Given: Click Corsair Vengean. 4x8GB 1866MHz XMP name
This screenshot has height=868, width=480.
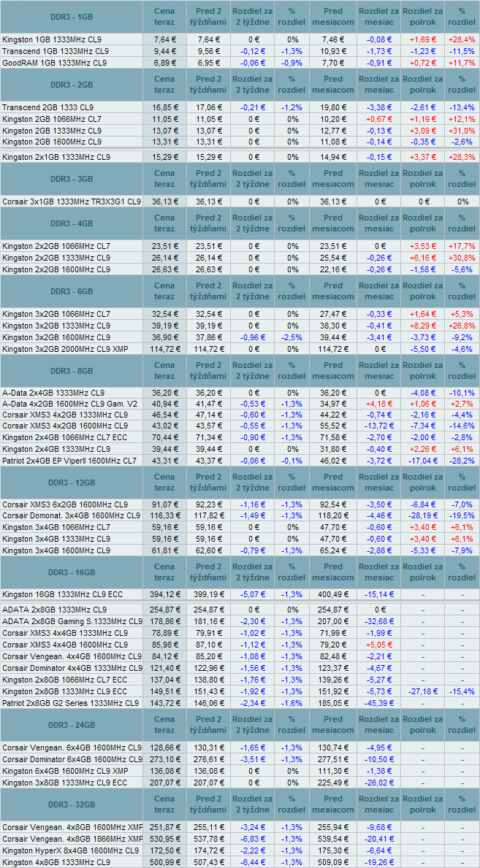Looking at the screenshot, I should tap(72, 839).
